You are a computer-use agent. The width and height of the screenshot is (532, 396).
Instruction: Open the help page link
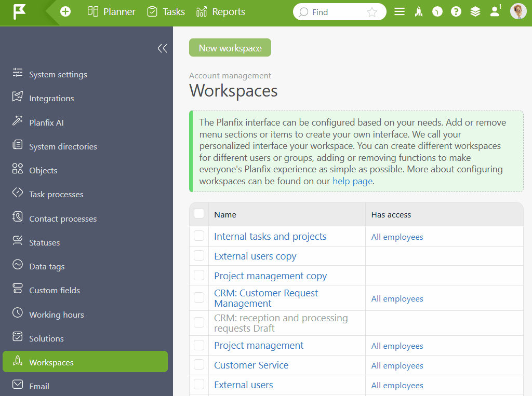[352, 181]
